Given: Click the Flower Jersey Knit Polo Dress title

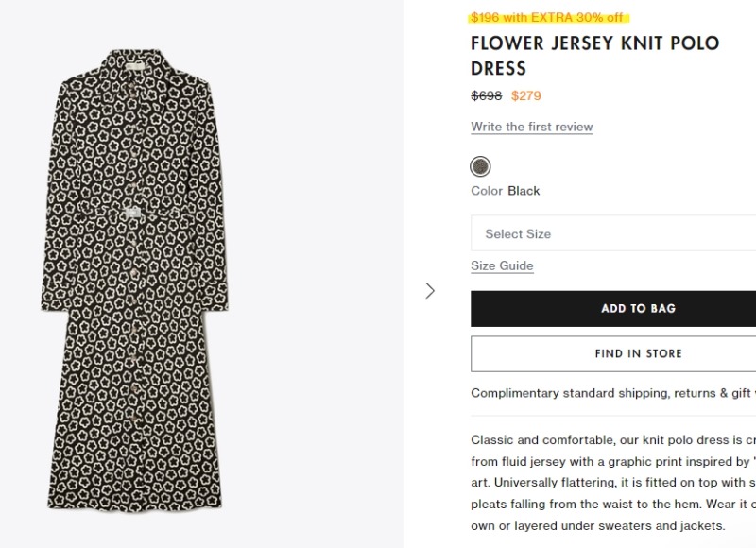Looking at the screenshot, I should 595,56.
